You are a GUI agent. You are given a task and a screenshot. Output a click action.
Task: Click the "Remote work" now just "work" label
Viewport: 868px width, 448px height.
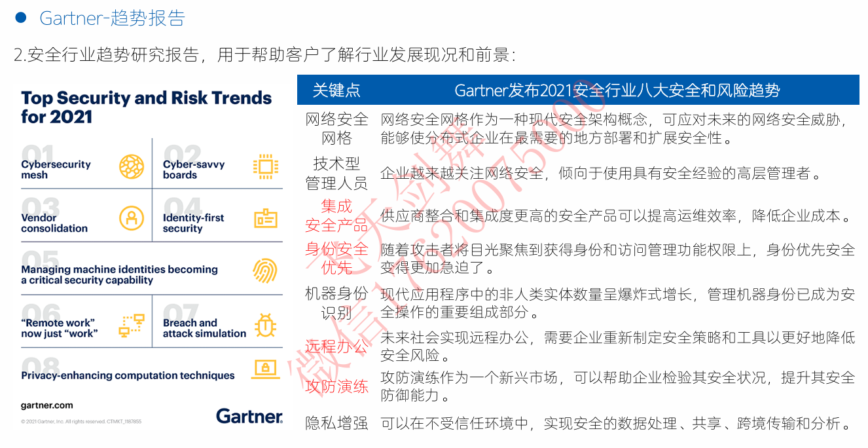point(59,328)
